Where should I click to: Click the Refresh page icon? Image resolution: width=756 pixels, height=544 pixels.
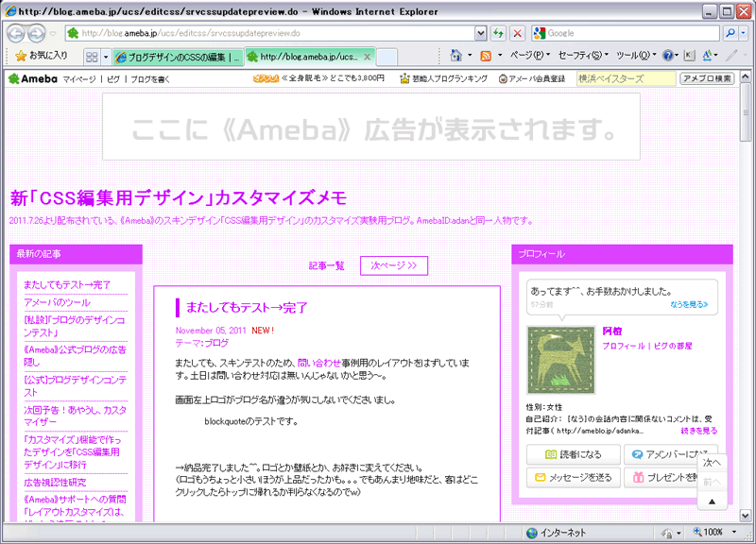(x=498, y=33)
